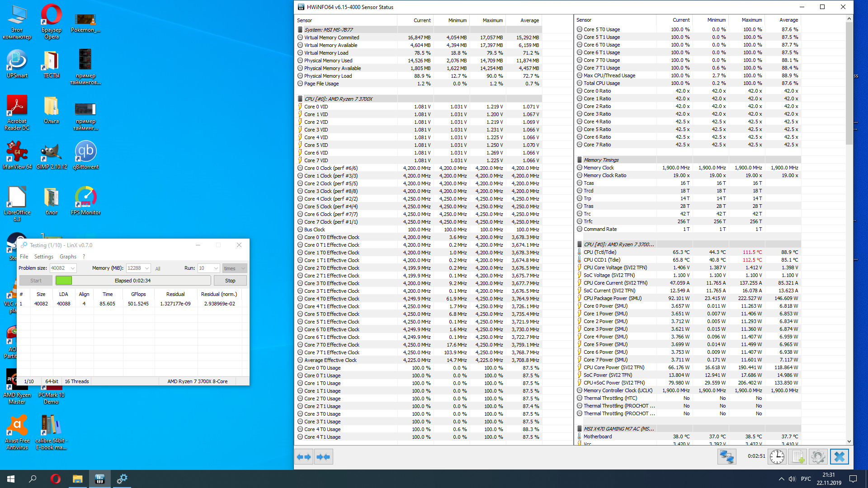Image resolution: width=868 pixels, height=488 pixels.
Task: Click the collapse columns arrows button
Action: (x=324, y=457)
